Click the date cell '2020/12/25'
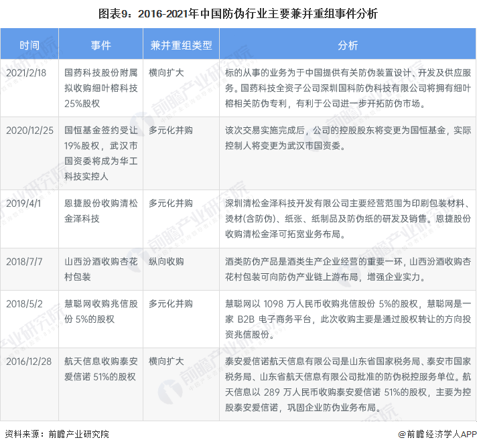This screenshot has height=448, width=477. [x=29, y=130]
